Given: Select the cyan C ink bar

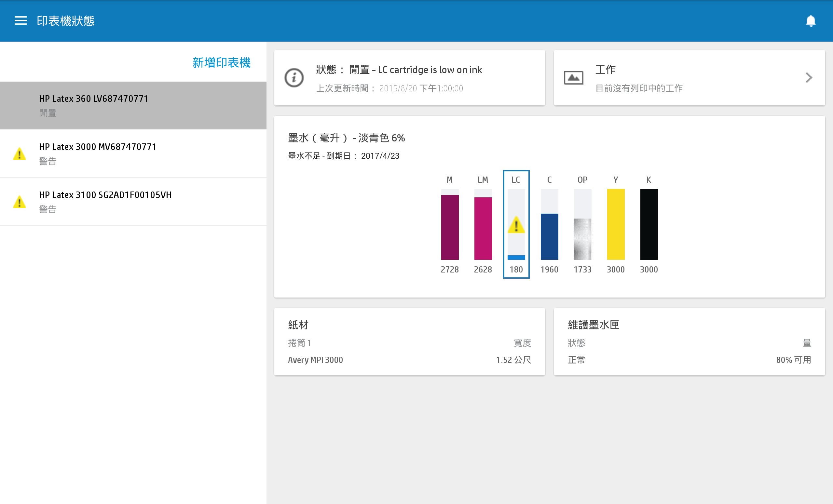Looking at the screenshot, I should [x=549, y=236].
